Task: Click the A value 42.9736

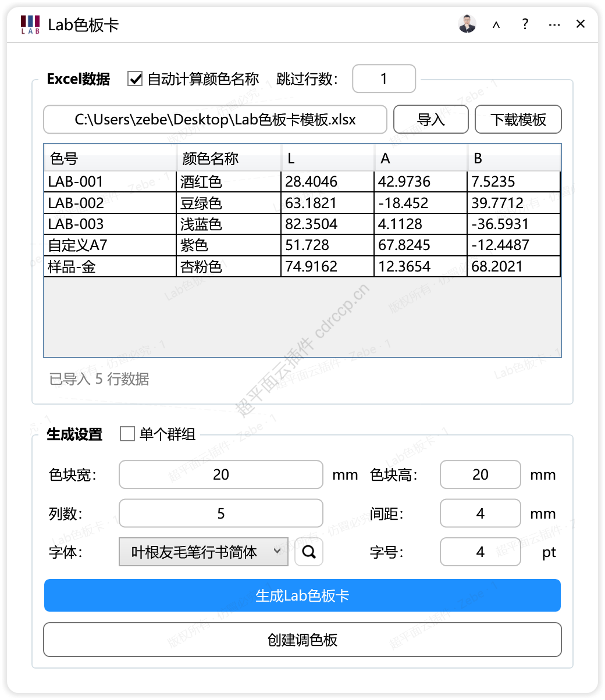Action: [x=421, y=181]
